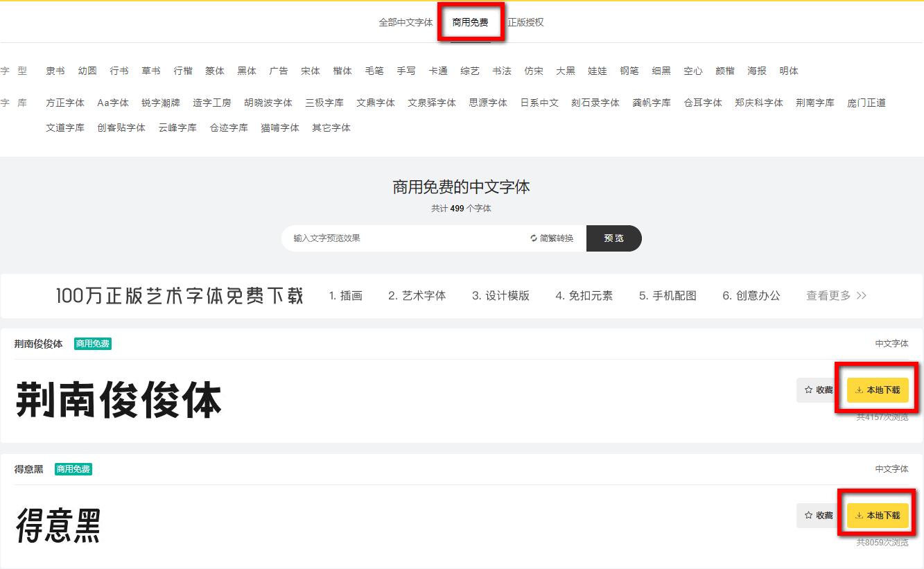Choose the 思源字体 font library
Image resolution: width=924 pixels, height=569 pixels.
tap(487, 102)
